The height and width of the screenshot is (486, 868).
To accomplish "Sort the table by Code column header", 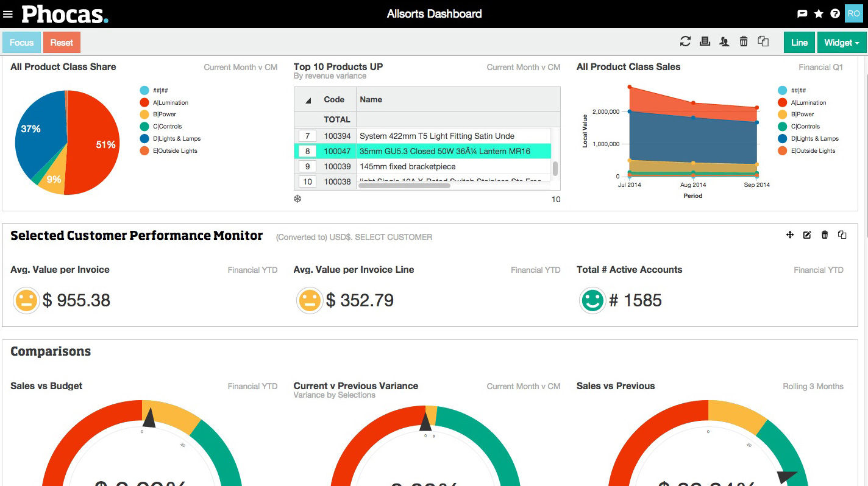I will (x=334, y=99).
